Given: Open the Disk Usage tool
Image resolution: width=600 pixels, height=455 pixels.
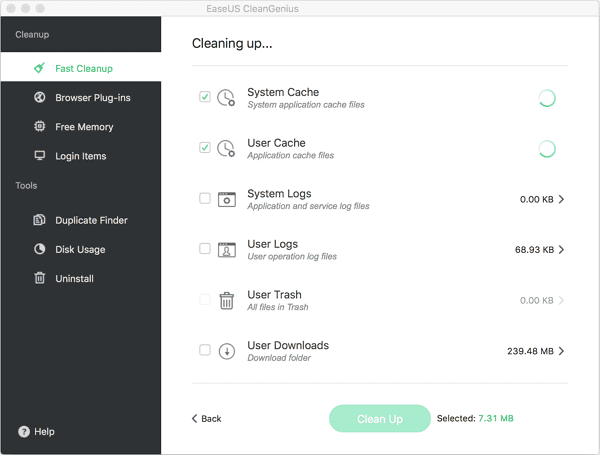Looking at the screenshot, I should coord(81,249).
